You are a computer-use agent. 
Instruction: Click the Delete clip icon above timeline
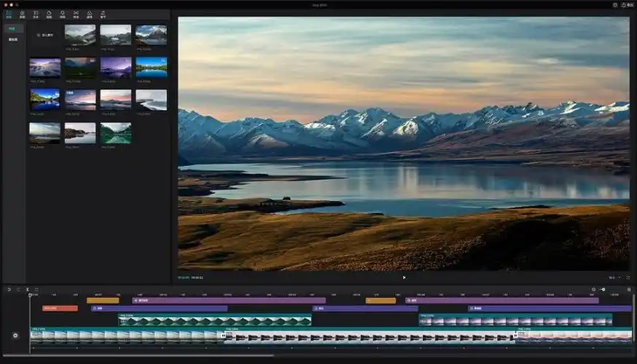pos(37,289)
